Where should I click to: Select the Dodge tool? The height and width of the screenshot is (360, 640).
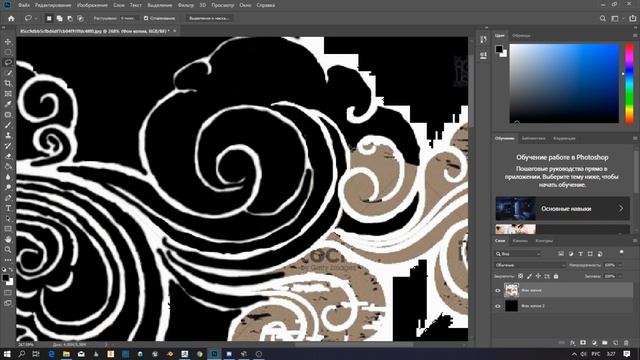[8, 187]
